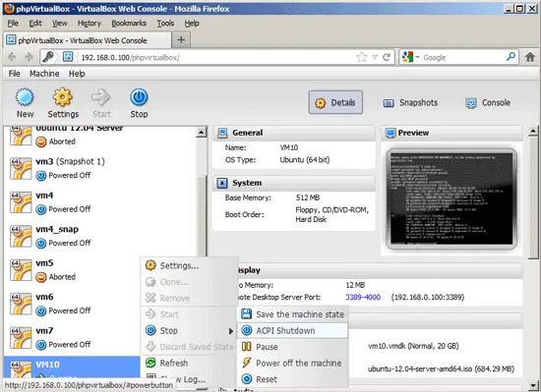Click details pane scrollbar down arrow
This screenshot has height=392, width=541.
point(533,385)
